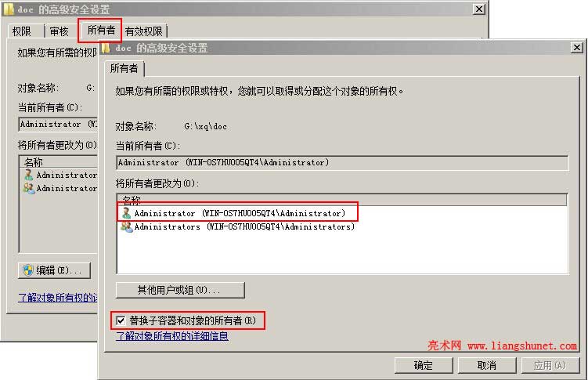588x380 pixels.
Task: Click the group icon in the back dialog's name list
Action: [x=29, y=188]
